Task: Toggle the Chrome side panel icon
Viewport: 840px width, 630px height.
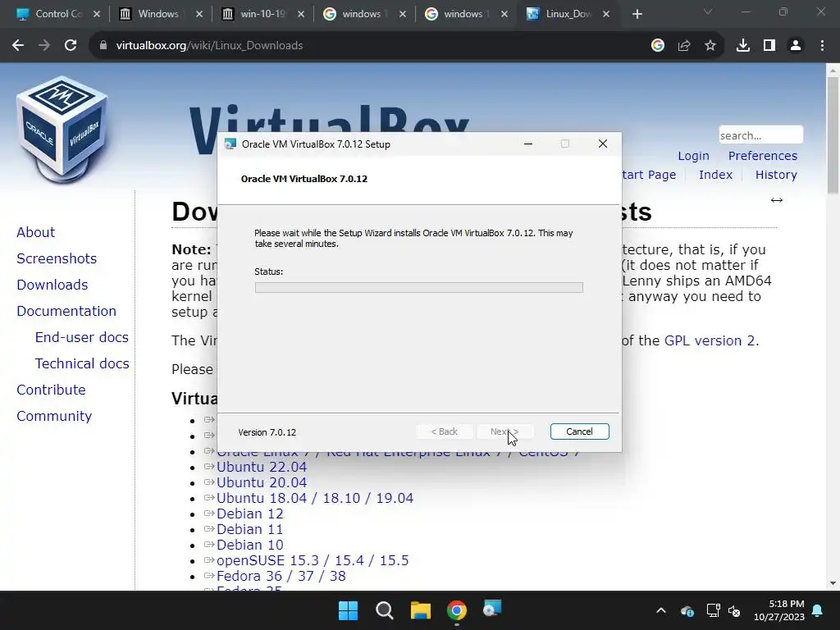Action: click(x=769, y=46)
